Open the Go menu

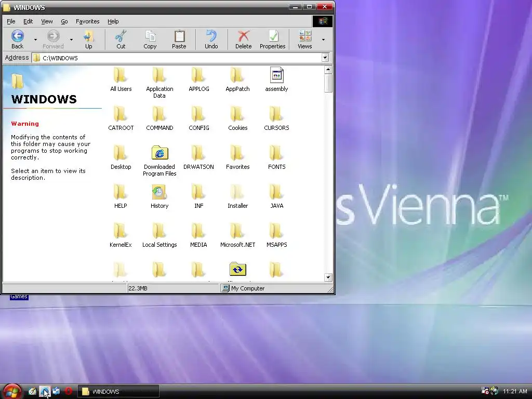point(64,21)
